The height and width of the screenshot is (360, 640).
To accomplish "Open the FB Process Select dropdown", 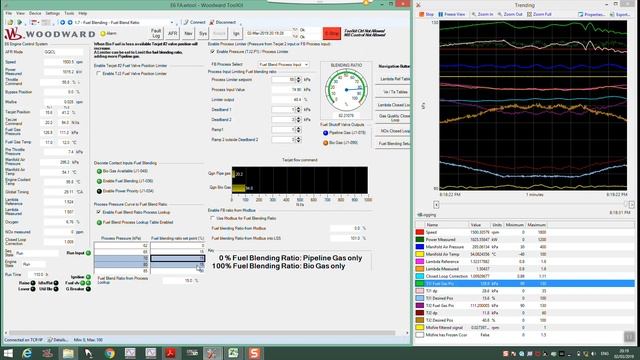I will [283, 64].
